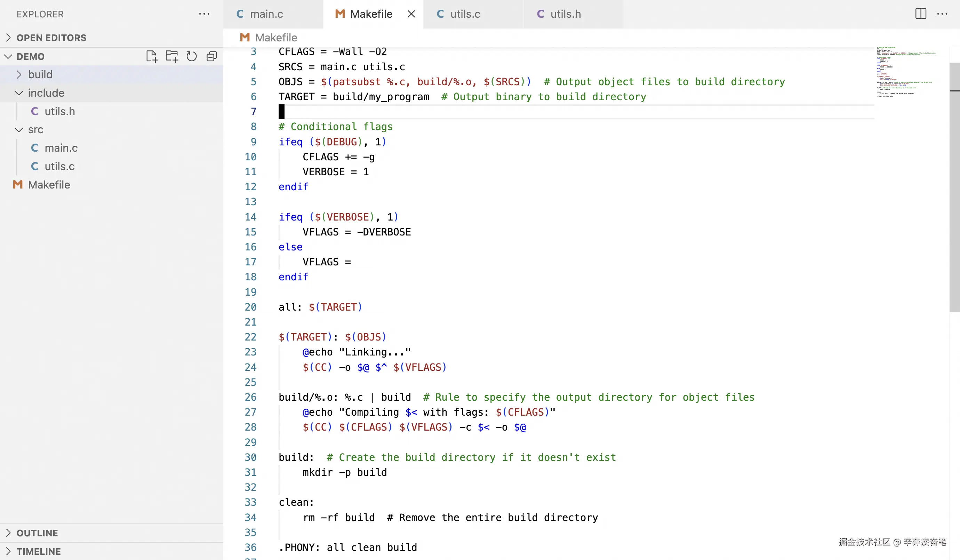
Task: Click the Split Editor icon
Action: pos(920,14)
